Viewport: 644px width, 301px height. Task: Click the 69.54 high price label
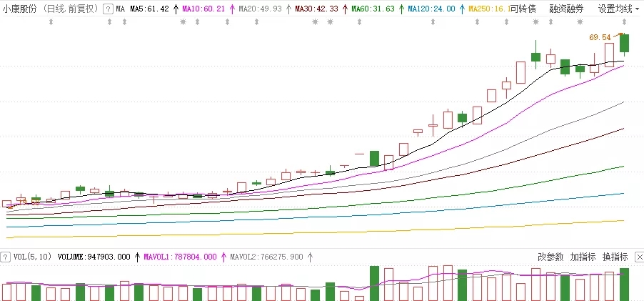click(x=600, y=37)
